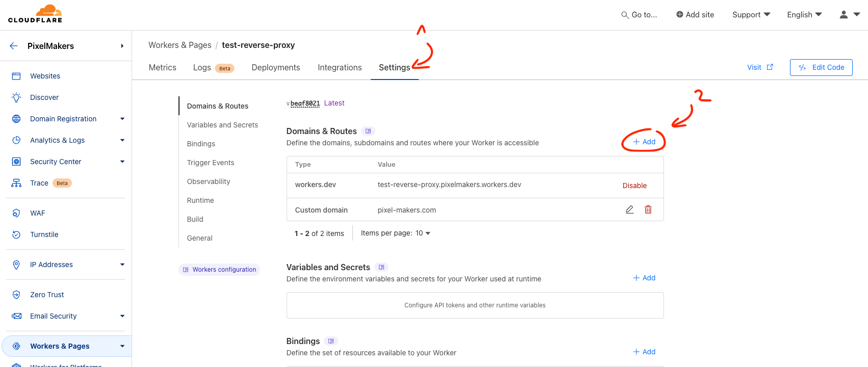Click the Cloudflare logo
This screenshot has width=868, height=367.
coord(35,14)
